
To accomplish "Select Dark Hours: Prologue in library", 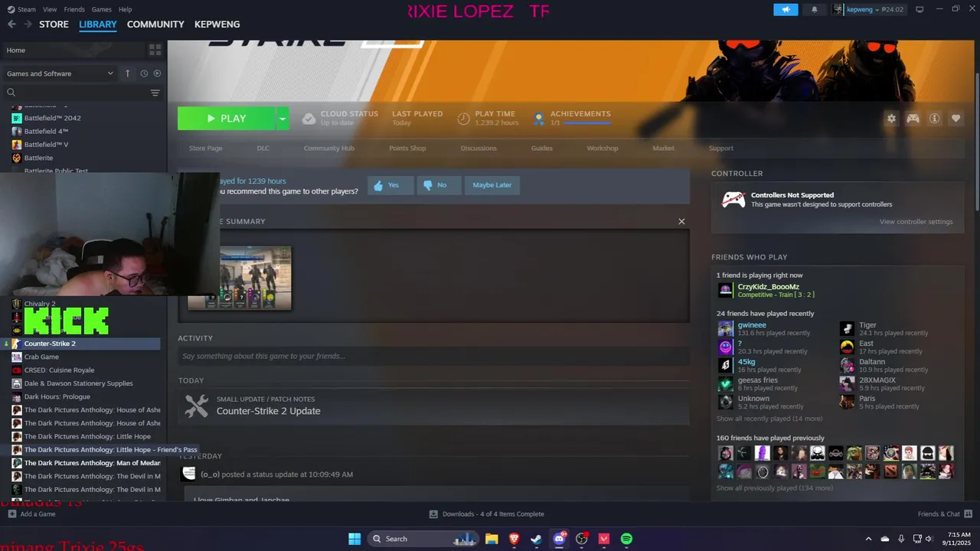I will click(57, 396).
